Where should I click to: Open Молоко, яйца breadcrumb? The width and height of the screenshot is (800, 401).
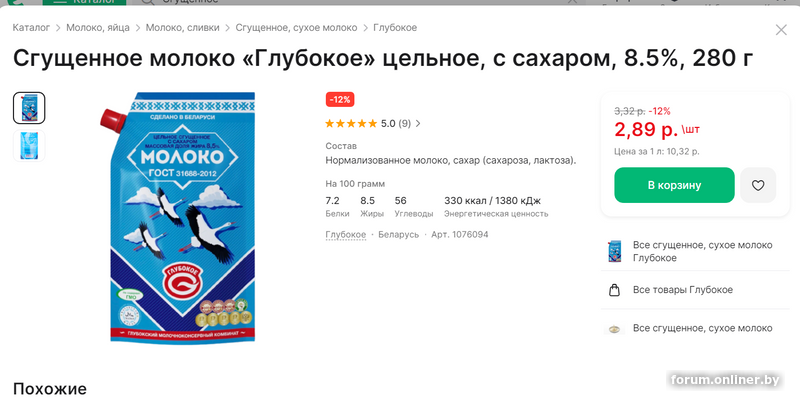(x=98, y=28)
